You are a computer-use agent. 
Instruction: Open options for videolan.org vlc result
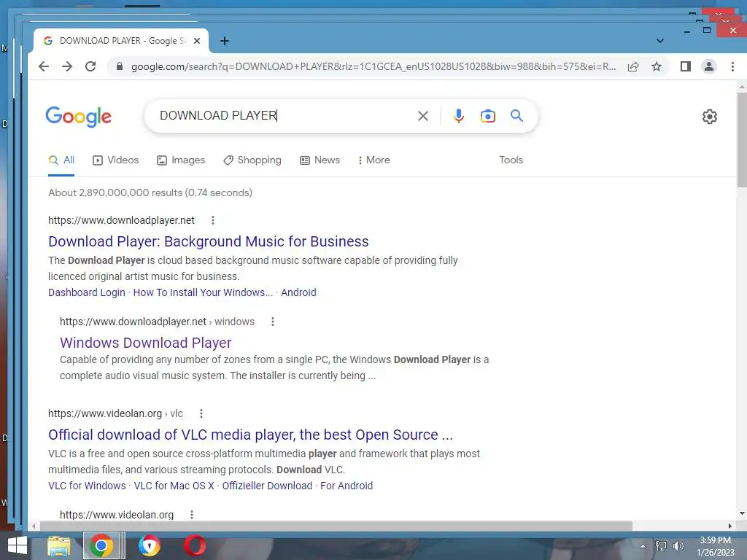click(201, 414)
